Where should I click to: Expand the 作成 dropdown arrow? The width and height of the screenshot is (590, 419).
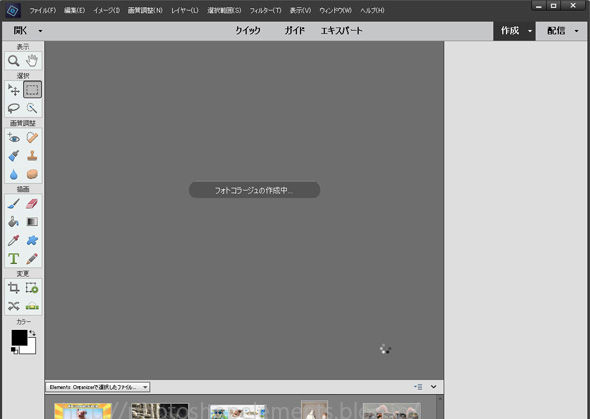tap(530, 31)
